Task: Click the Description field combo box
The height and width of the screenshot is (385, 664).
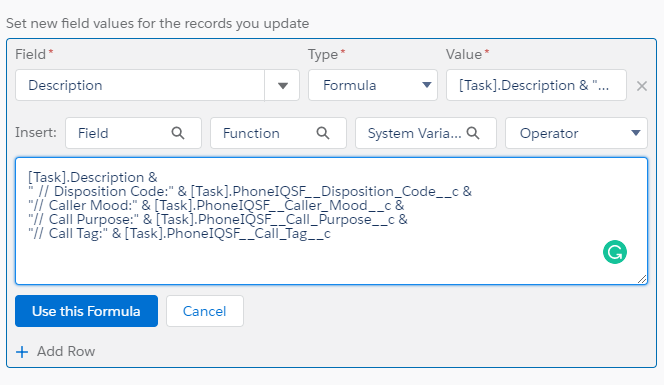Action: click(157, 86)
